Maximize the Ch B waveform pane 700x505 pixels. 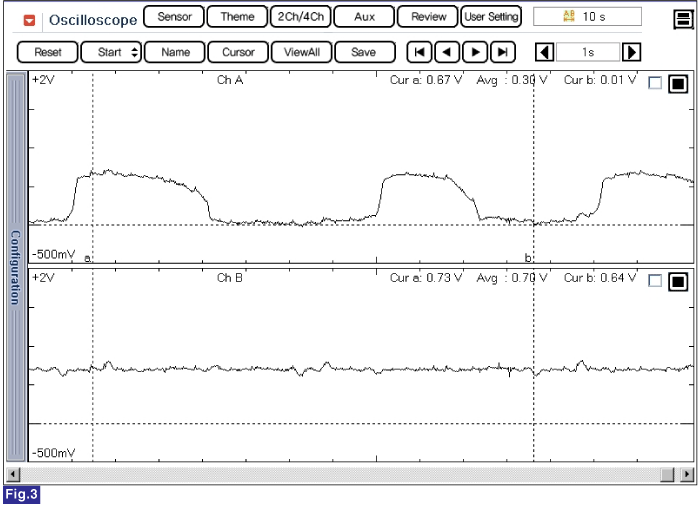pyautogui.click(x=678, y=282)
